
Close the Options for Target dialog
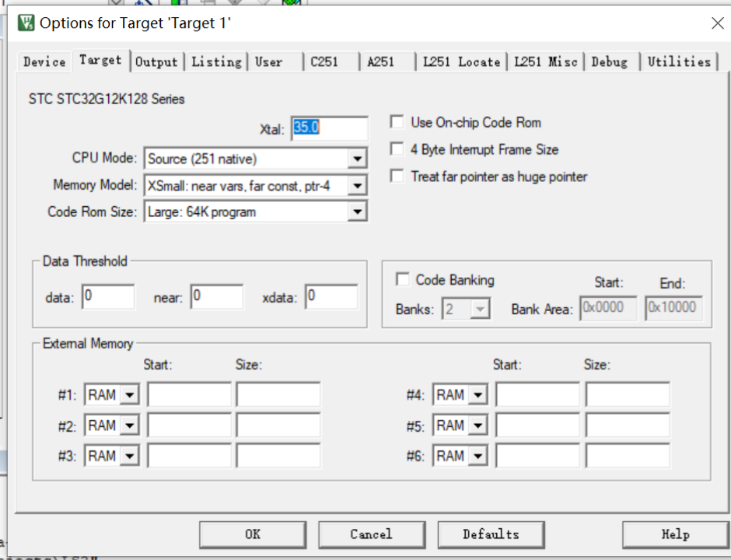coord(718,23)
